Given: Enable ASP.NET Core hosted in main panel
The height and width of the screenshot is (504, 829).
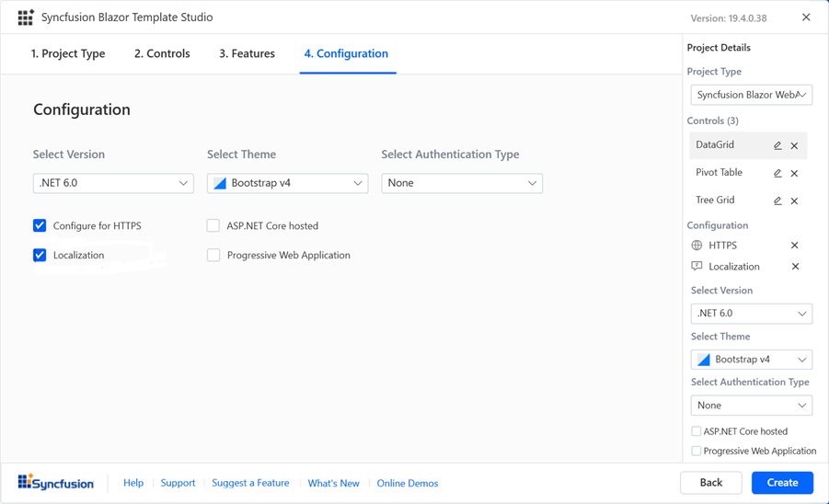Looking at the screenshot, I should (213, 225).
